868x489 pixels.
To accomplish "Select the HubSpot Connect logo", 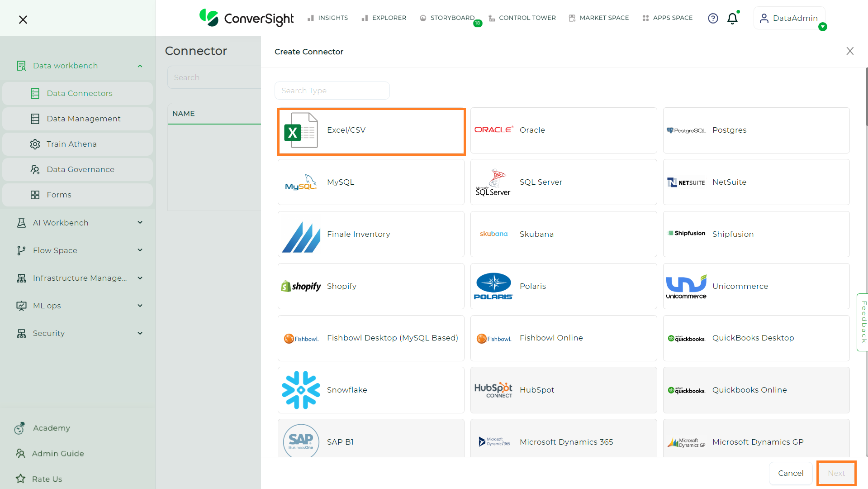I will [493, 390].
